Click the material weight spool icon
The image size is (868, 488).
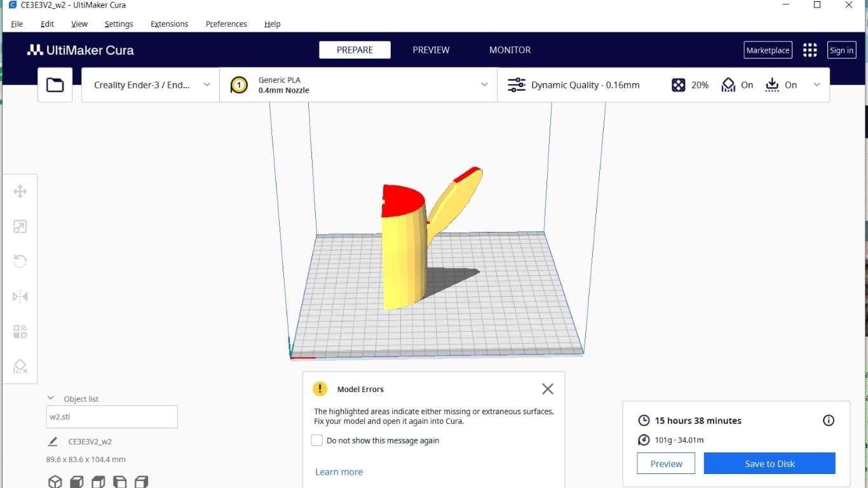tap(644, 440)
